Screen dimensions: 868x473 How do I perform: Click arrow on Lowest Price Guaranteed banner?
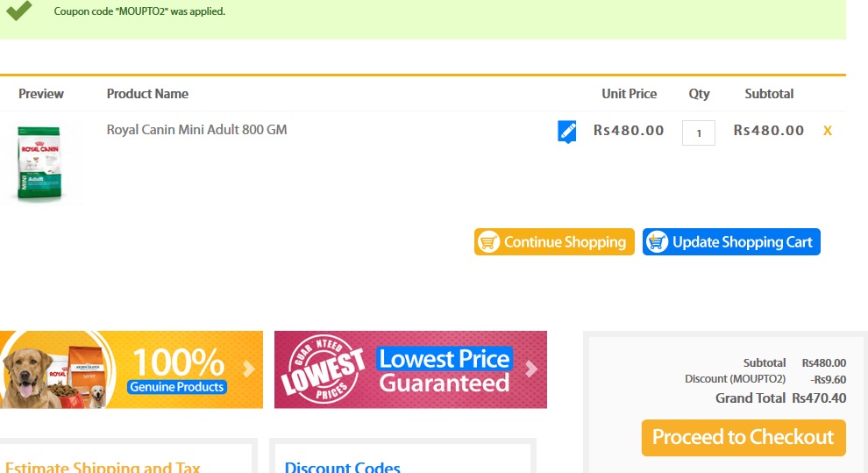coord(531,369)
